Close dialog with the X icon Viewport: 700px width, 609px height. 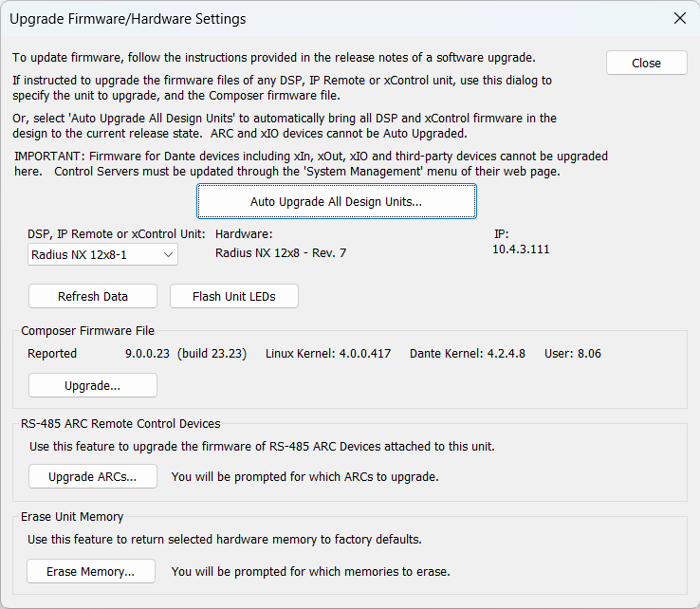[x=680, y=18]
